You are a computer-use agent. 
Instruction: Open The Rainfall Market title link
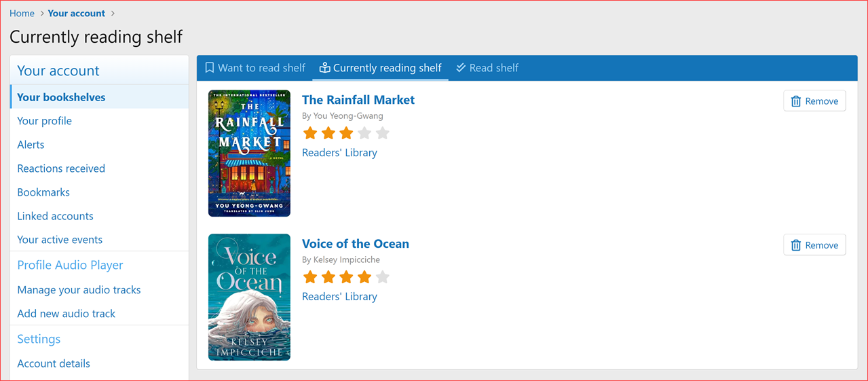tap(358, 100)
